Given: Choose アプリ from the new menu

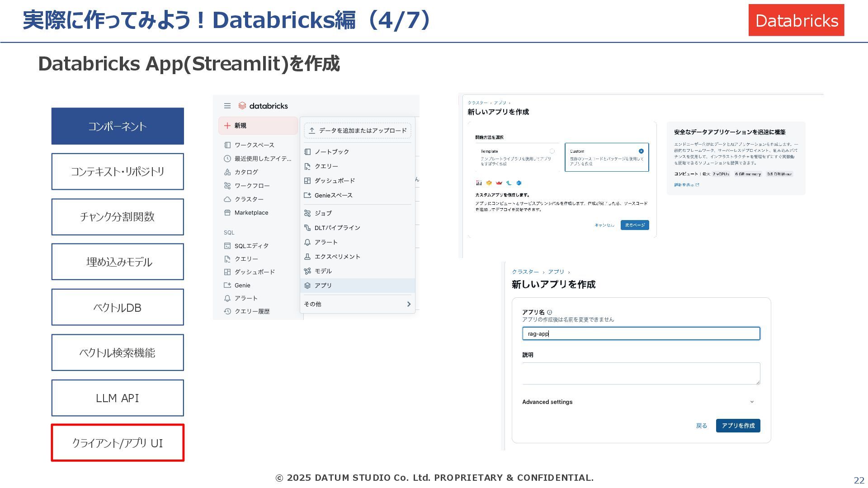Looking at the screenshot, I should click(x=323, y=286).
